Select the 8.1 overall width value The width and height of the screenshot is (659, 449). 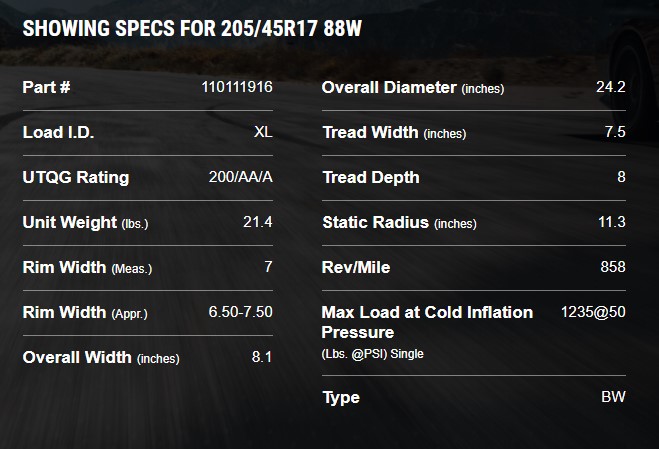(x=262, y=357)
